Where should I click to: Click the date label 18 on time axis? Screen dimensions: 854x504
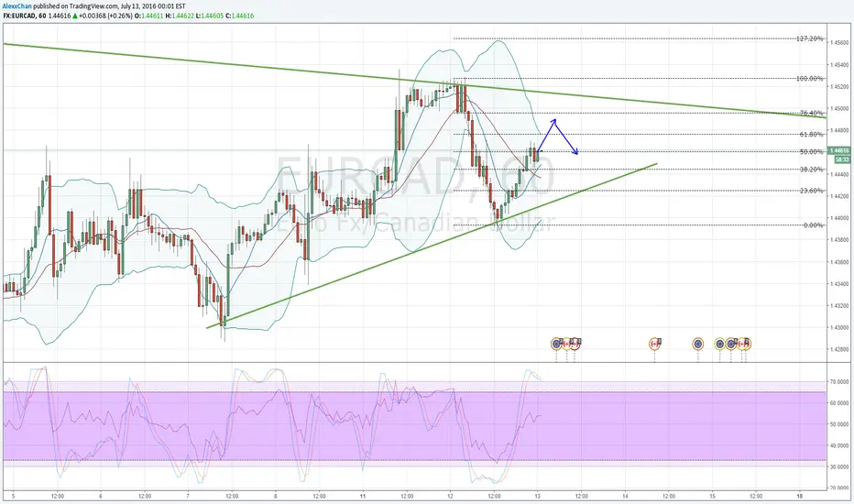point(800,497)
